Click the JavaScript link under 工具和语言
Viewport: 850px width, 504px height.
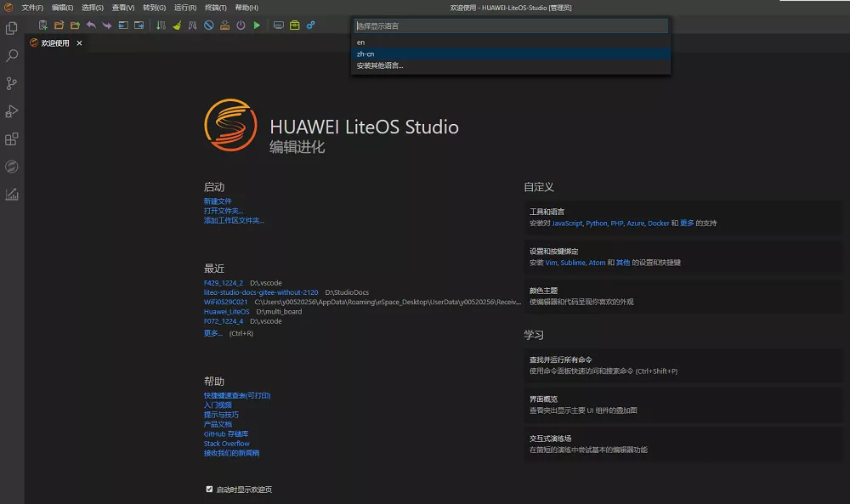click(567, 224)
